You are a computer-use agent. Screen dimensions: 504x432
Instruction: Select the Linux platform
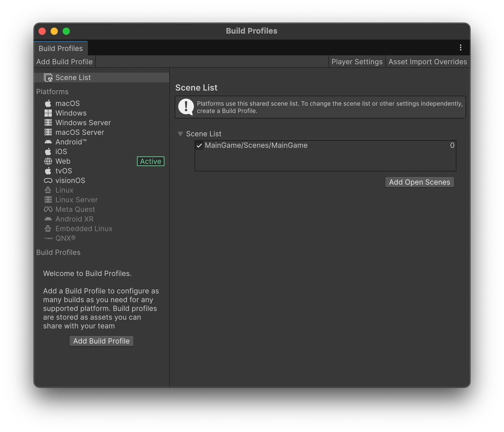[x=102, y=190]
